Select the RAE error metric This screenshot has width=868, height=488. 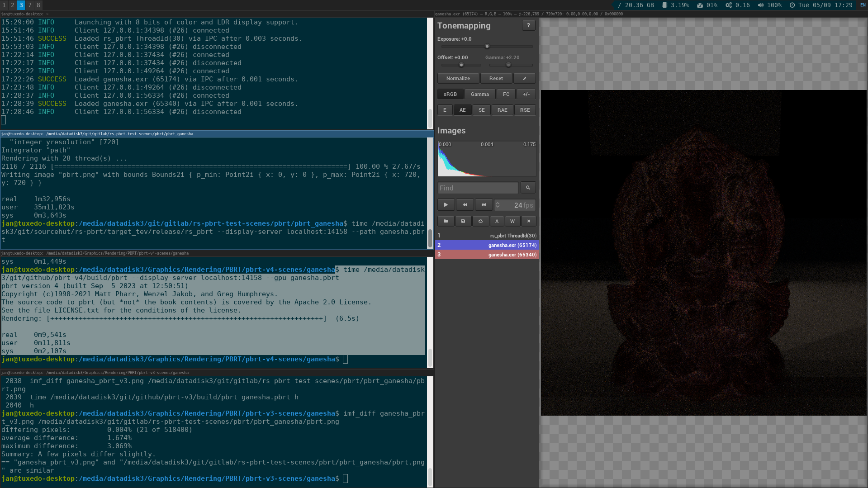(502, 110)
